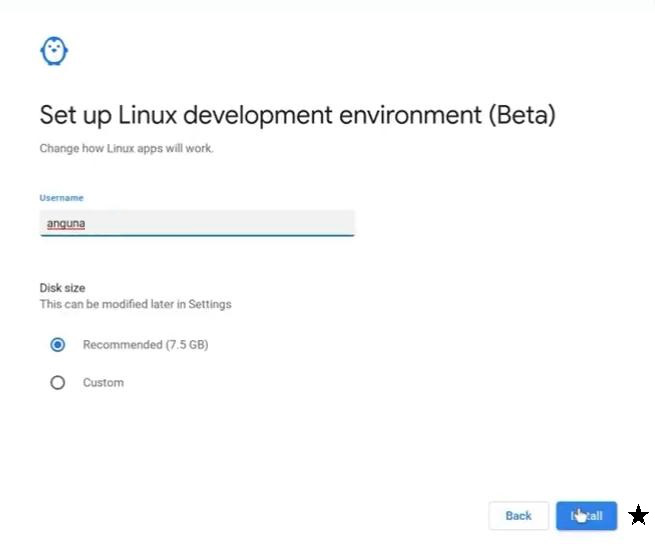Viewport: 655px width, 546px height.
Task: Click the blue Username field label
Action: (61, 198)
